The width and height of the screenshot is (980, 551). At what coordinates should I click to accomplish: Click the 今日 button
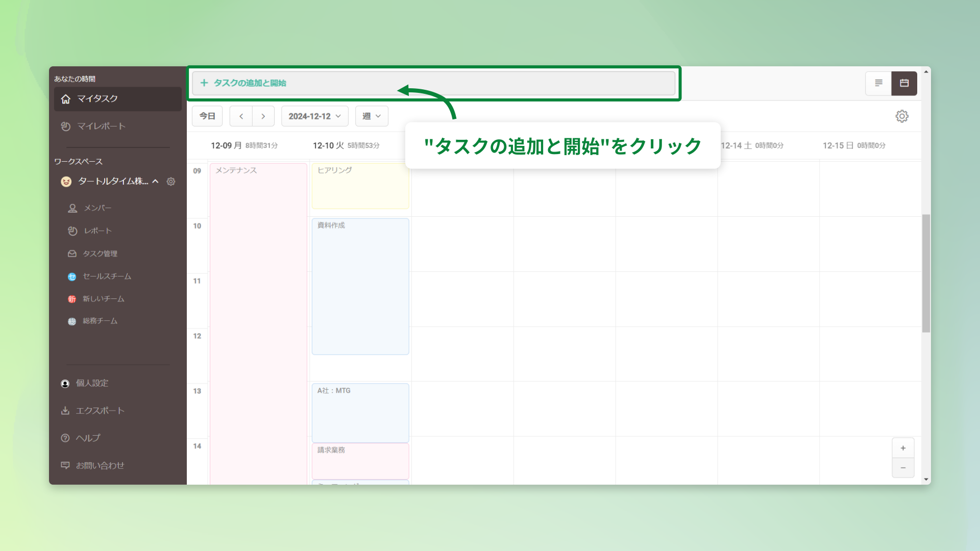(x=207, y=116)
